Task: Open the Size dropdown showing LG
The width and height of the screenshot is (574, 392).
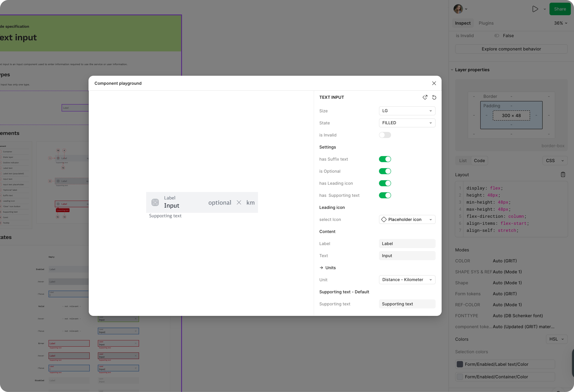Action: click(407, 111)
